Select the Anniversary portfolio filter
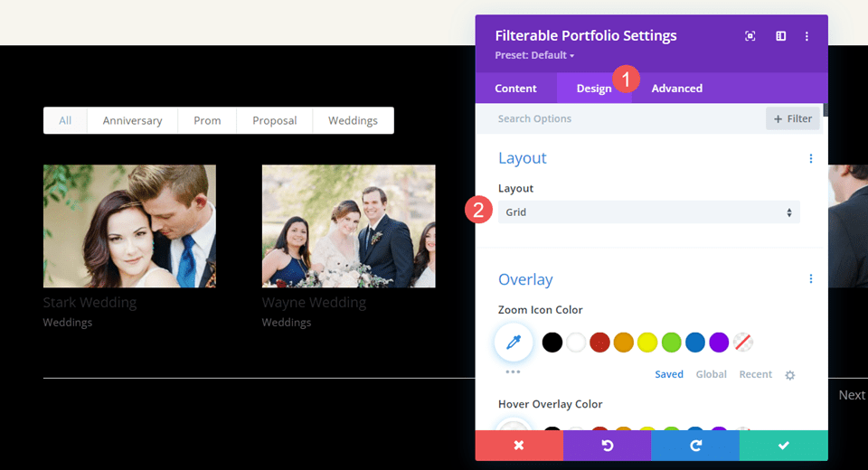The height and width of the screenshot is (470, 868). (x=132, y=121)
